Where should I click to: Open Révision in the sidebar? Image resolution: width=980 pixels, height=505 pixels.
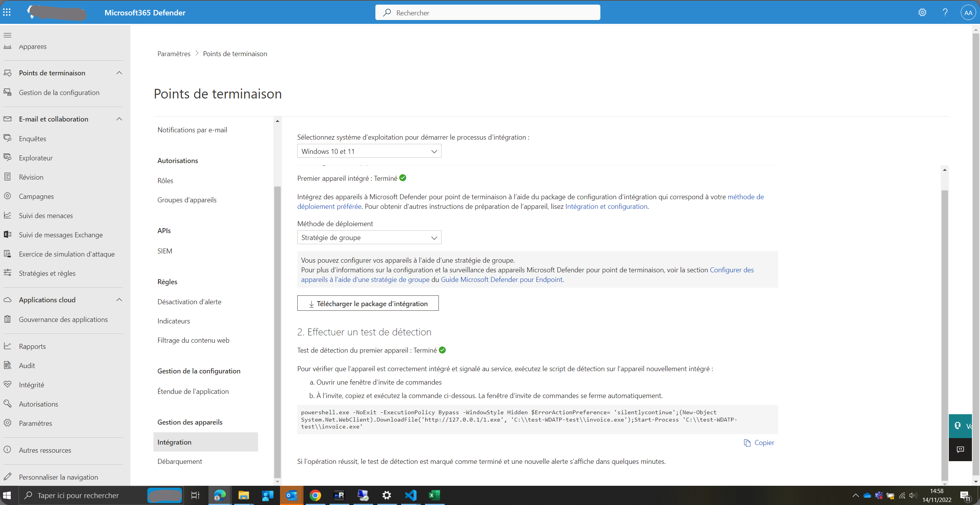[31, 177]
